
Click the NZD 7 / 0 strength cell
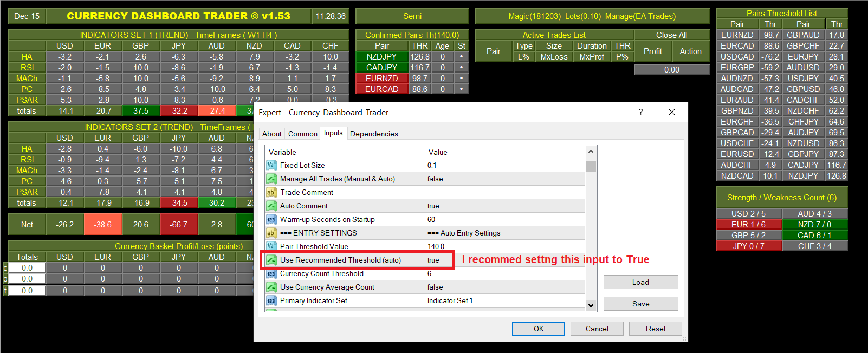(814, 224)
